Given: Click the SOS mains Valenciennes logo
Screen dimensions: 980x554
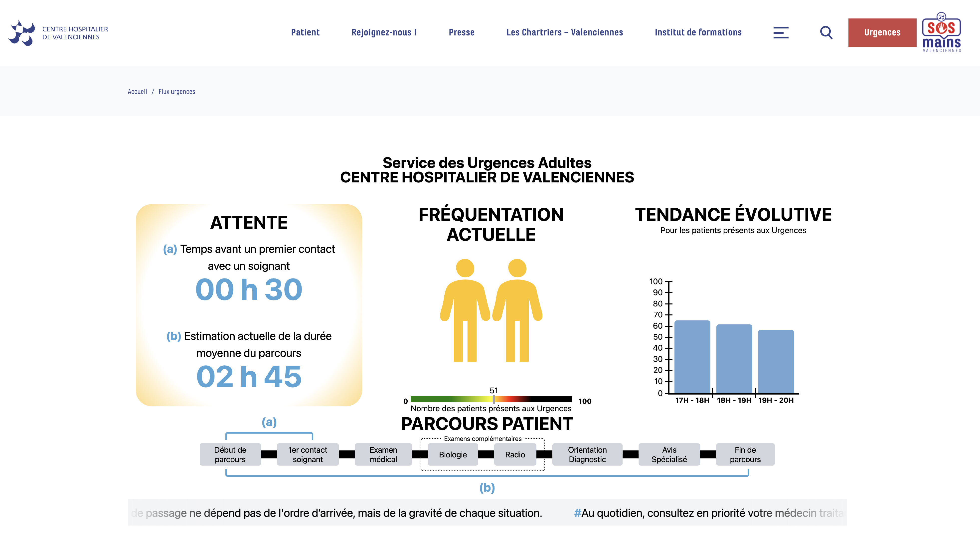Looking at the screenshot, I should (941, 32).
